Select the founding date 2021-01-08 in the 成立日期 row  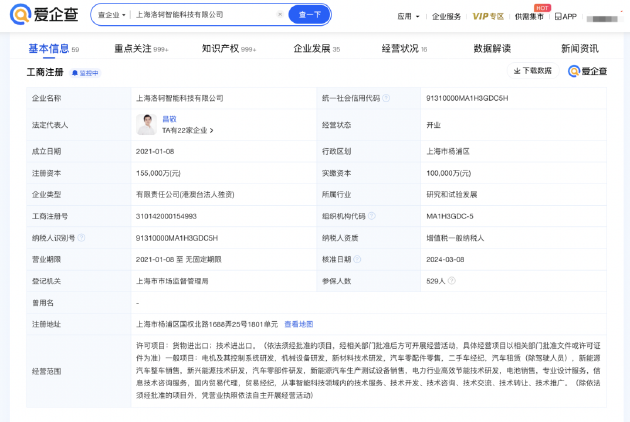pos(155,152)
